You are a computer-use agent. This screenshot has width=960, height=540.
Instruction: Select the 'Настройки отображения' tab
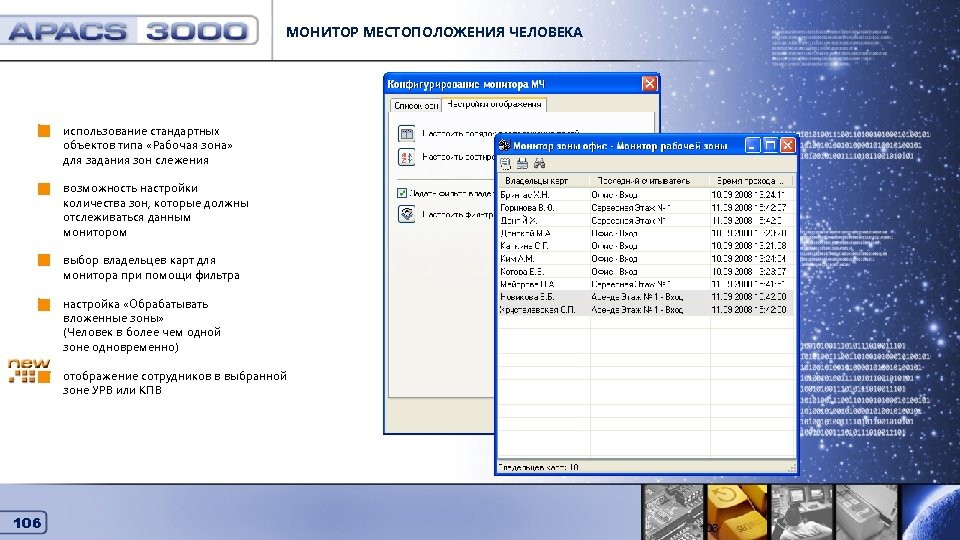[494, 104]
